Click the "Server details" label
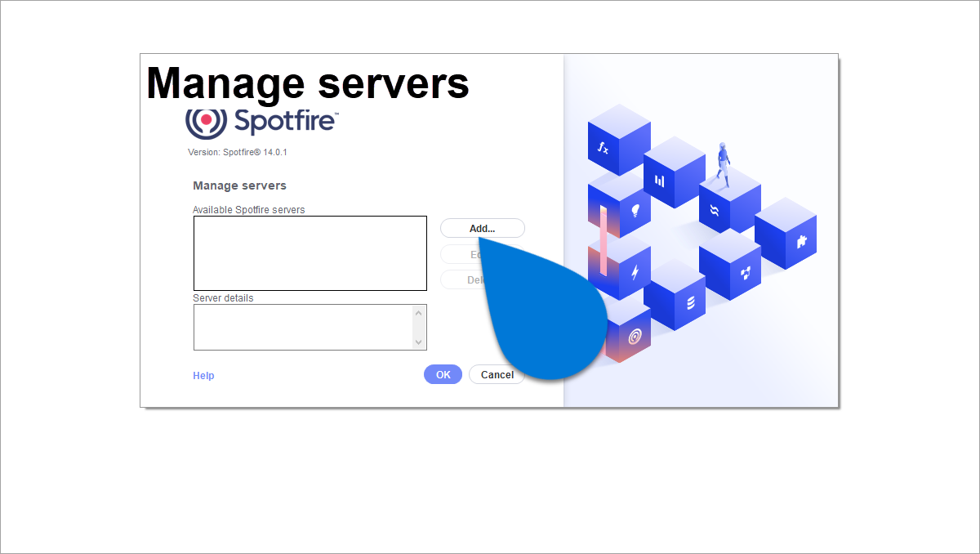 pyautogui.click(x=223, y=298)
